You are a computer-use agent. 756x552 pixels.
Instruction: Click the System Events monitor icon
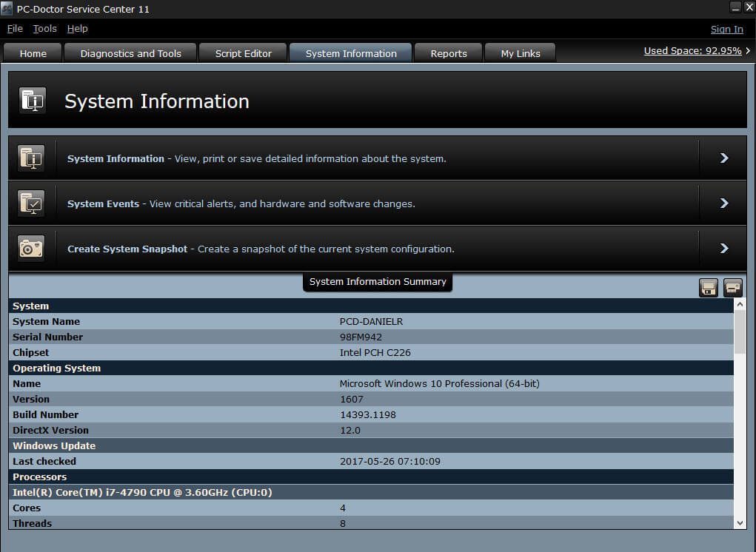click(31, 203)
